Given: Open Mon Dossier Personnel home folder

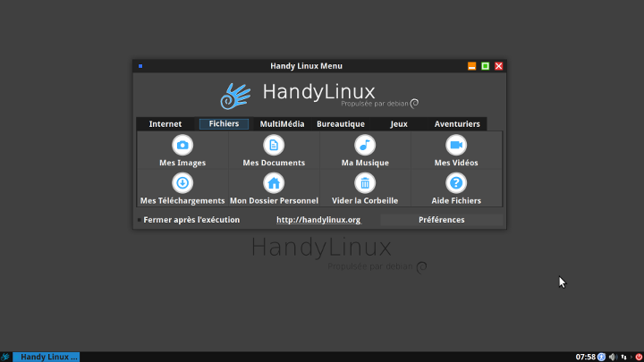Looking at the screenshot, I should (274, 189).
